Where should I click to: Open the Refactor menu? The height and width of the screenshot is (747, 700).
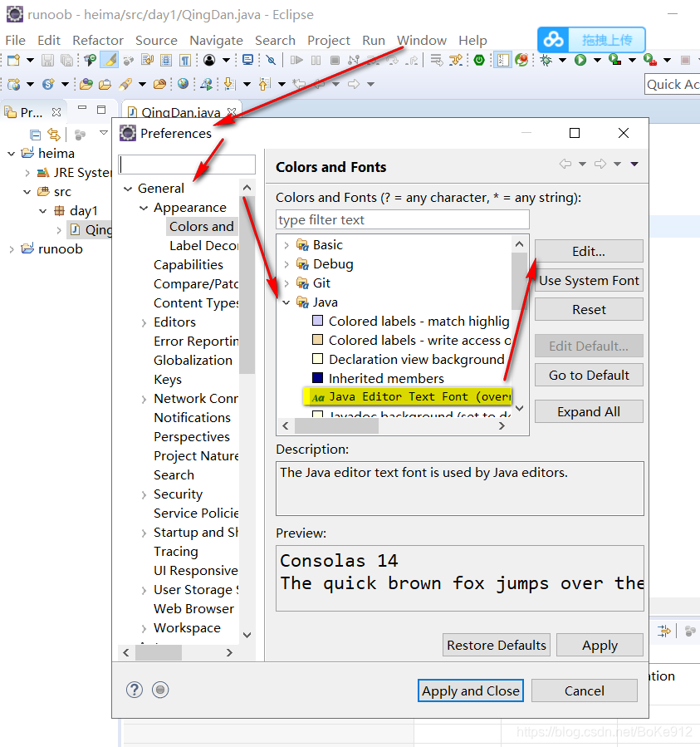point(98,41)
